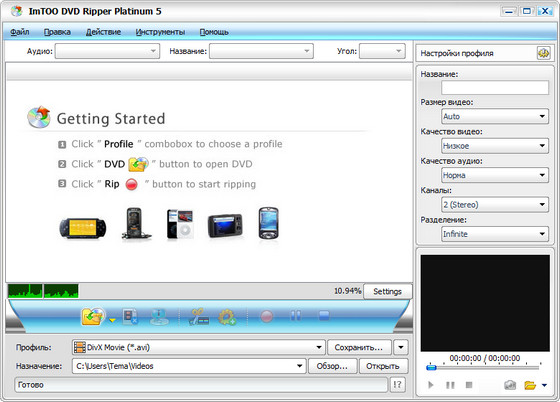Click the remove file toolbar icon
The height and width of the screenshot is (402, 560).
pos(130,316)
